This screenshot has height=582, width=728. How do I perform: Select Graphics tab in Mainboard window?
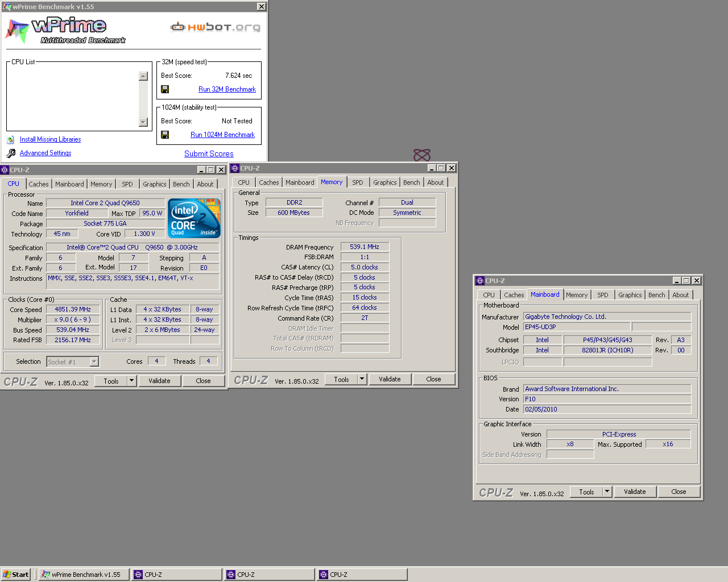point(630,295)
